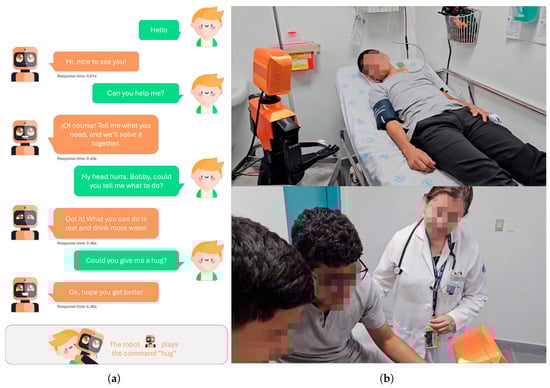The image size is (550, 388).
Task: Click the "(a)" figure caption label
Action: click(x=114, y=379)
